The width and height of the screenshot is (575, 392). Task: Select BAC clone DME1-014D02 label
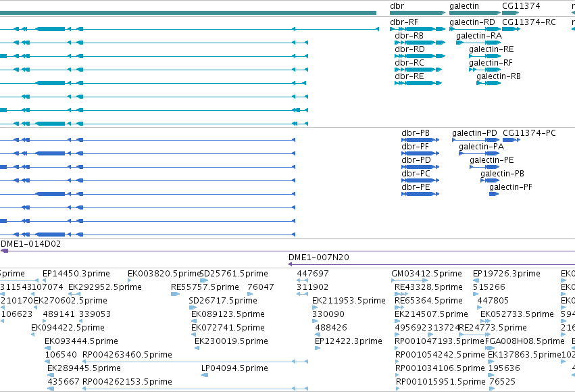click(x=31, y=244)
